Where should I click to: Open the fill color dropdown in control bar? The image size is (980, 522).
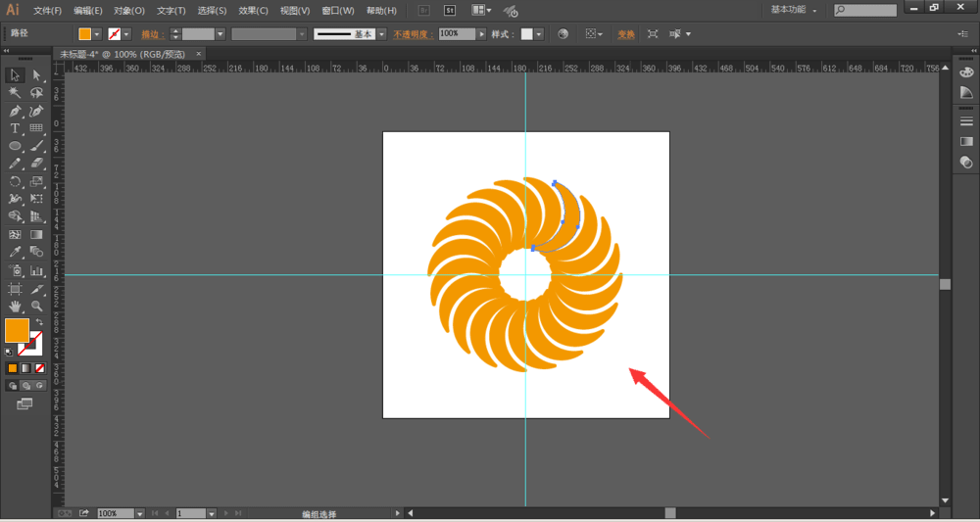pos(97,34)
